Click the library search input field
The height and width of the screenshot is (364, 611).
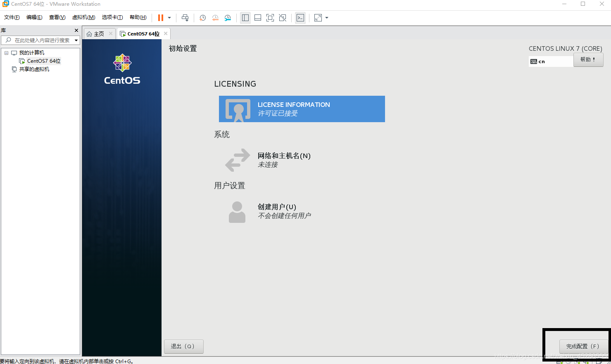[41, 40]
